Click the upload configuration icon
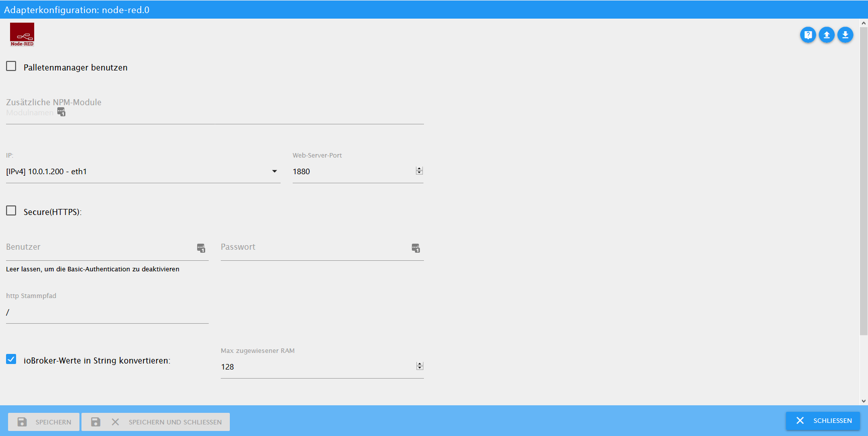The image size is (868, 436). (x=827, y=35)
